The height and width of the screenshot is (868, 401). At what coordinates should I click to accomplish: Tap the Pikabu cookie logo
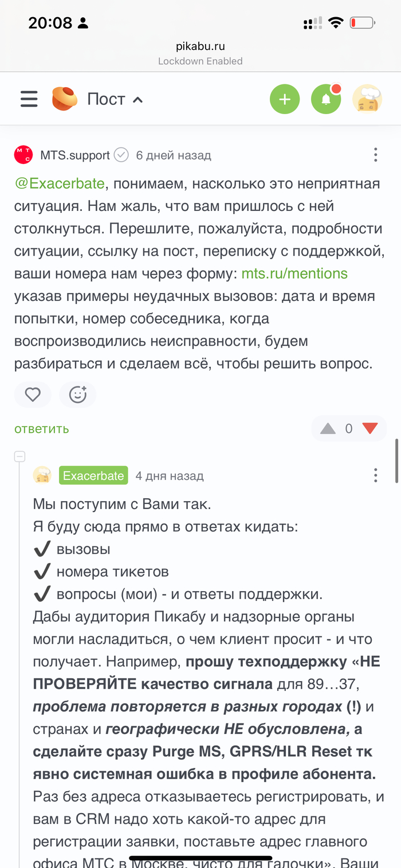(64, 99)
